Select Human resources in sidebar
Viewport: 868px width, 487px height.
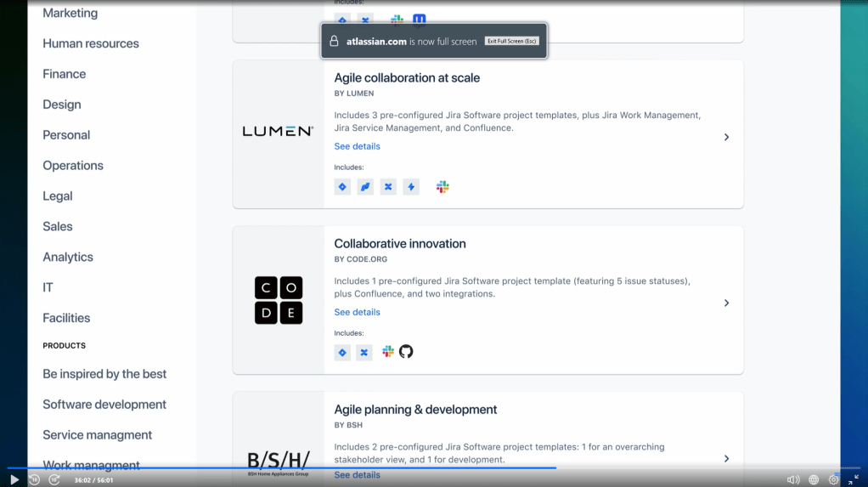[x=91, y=43]
